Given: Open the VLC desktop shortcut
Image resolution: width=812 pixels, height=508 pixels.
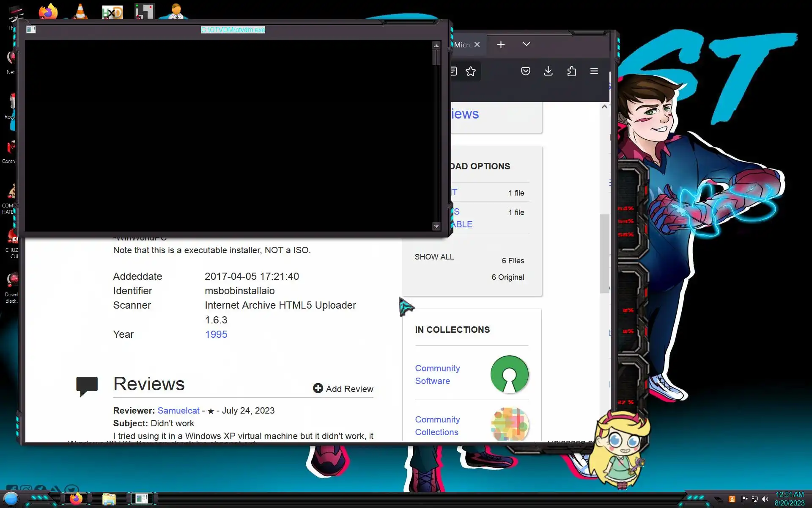Looking at the screenshot, I should tap(80, 11).
